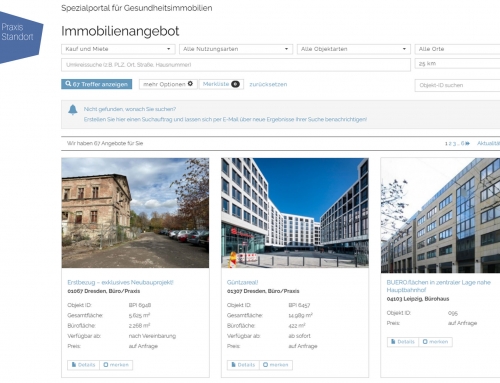Click Details for listing BPI 6948
This screenshot has height=383, width=500.
[83, 365]
